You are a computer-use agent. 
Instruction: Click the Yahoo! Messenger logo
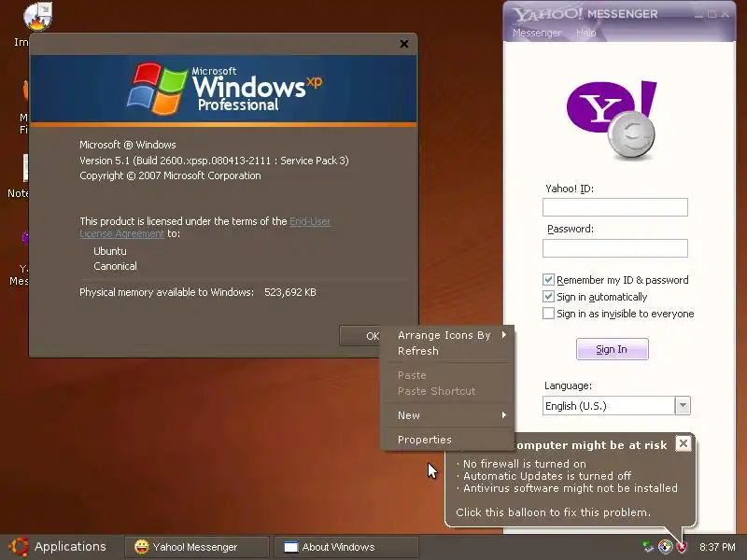(x=613, y=119)
